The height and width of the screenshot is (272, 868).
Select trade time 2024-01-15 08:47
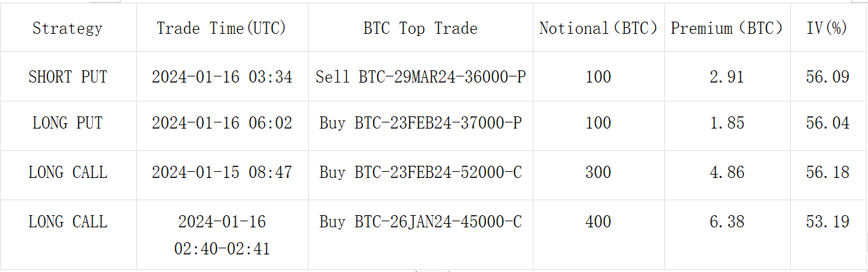pyautogui.click(x=222, y=173)
